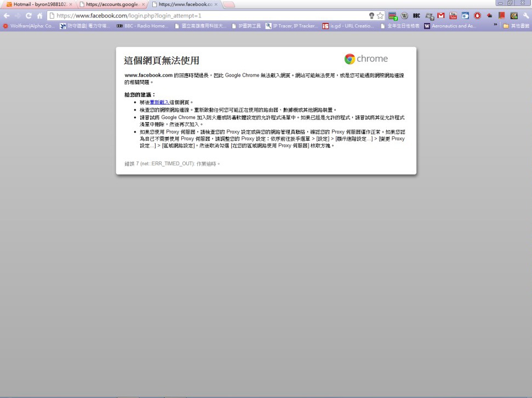This screenshot has height=398, width=532.
Task: Click the red stop-hand AdBlock icon
Action: (477, 15)
